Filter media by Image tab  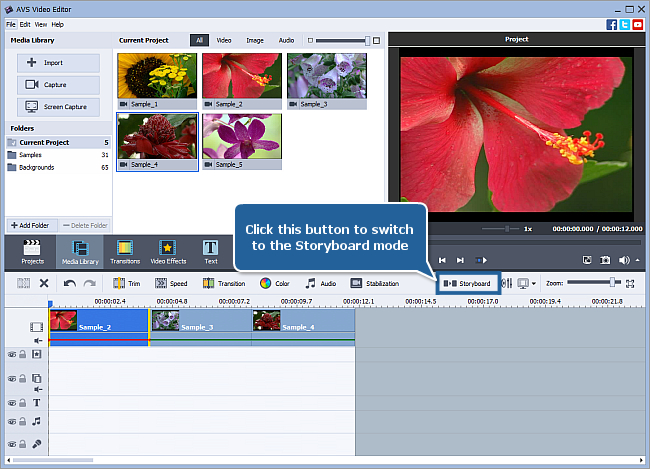click(x=255, y=40)
